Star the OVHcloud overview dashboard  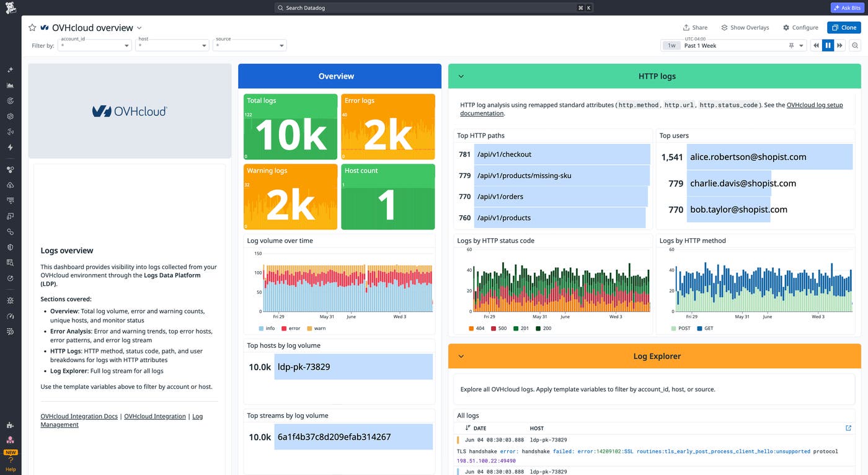[32, 28]
